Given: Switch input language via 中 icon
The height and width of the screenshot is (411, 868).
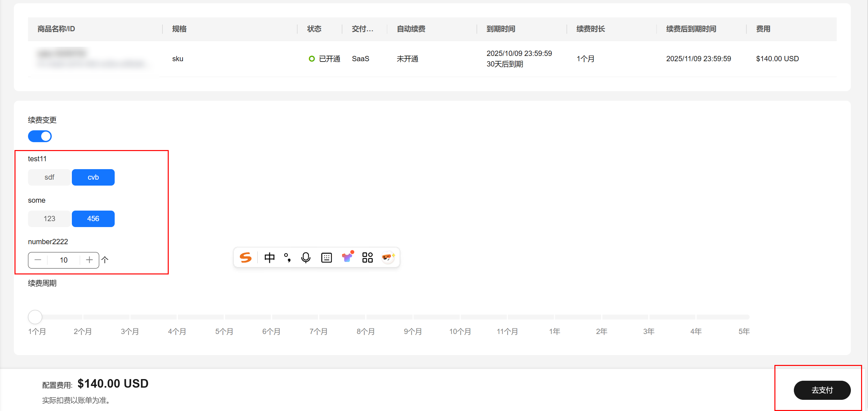Looking at the screenshot, I should pos(269,258).
